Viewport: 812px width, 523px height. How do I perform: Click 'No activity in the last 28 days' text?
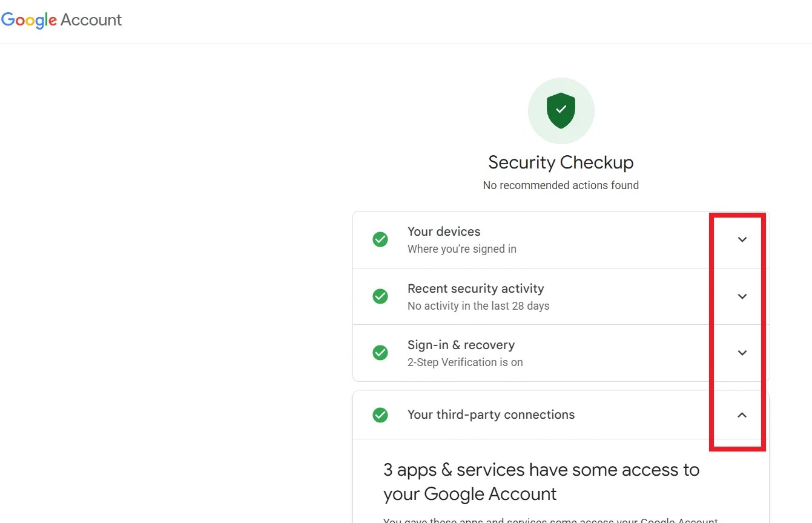(x=478, y=306)
